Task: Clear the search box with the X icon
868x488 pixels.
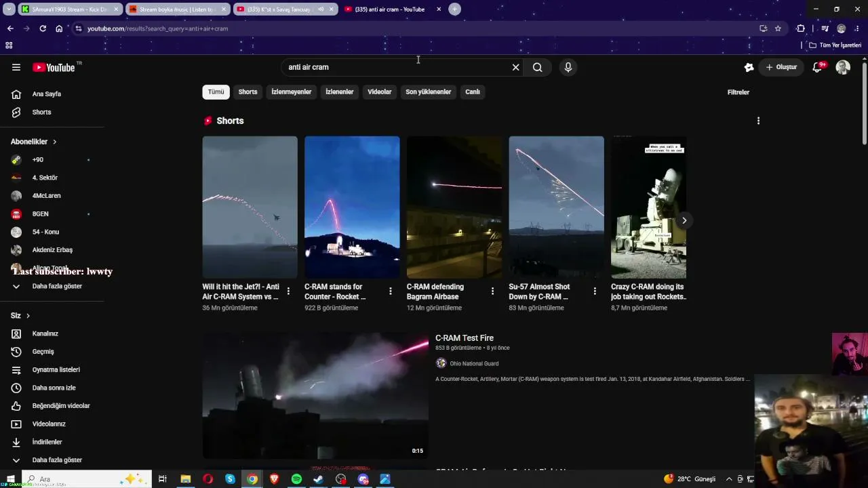Action: 515,67
